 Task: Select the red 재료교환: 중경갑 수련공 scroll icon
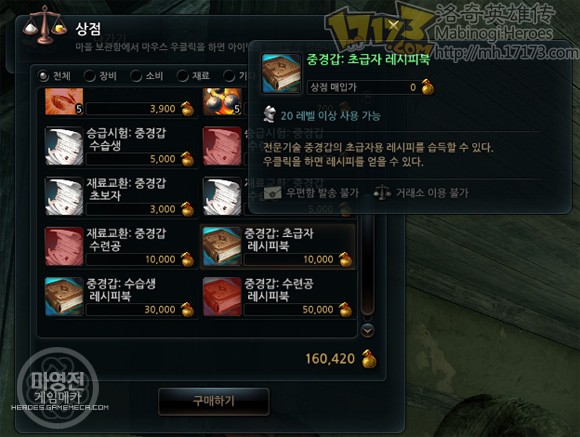click(x=64, y=246)
